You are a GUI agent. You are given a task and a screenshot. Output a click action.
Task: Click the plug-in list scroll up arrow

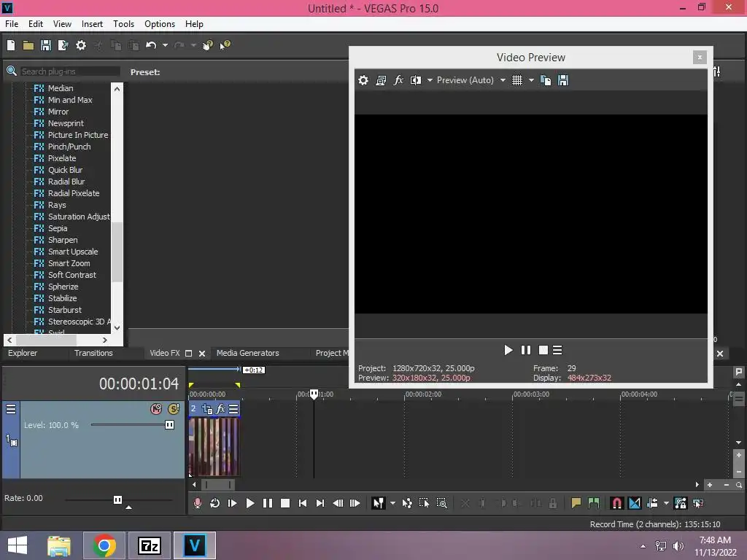click(117, 88)
